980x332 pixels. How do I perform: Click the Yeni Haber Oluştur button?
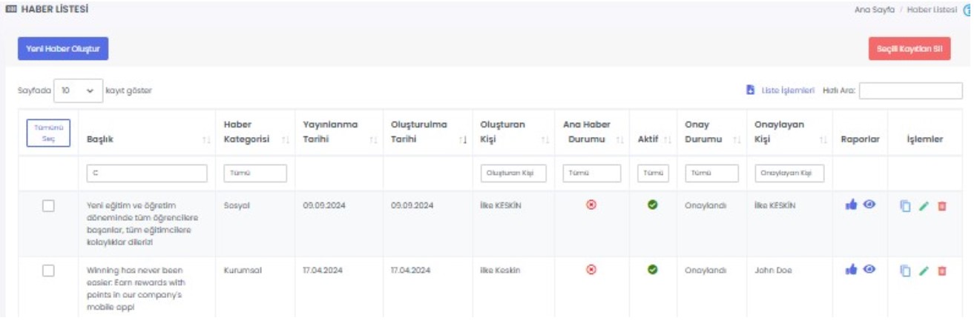pyautogui.click(x=63, y=48)
